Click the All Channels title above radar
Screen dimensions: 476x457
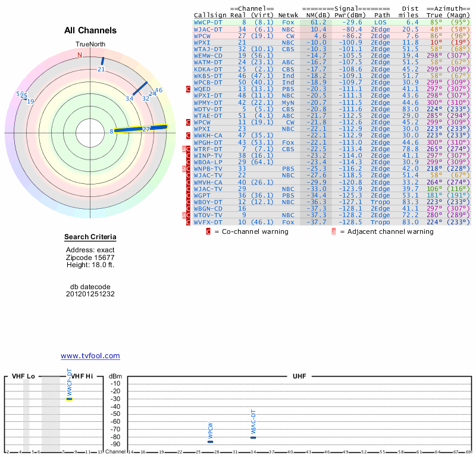tap(90, 30)
